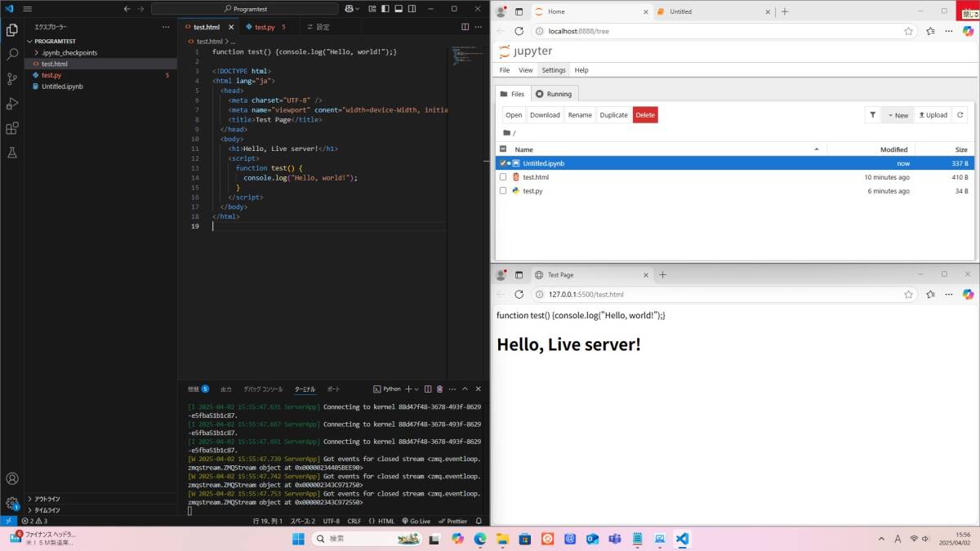Screen dimensions: 980x551
Task: Switch to the Running tab in Jupyter
Action: tap(554, 94)
